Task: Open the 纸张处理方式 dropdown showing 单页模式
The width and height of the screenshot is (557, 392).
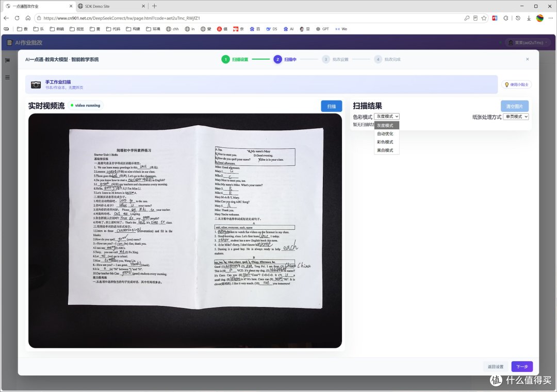Action: pyautogui.click(x=516, y=117)
